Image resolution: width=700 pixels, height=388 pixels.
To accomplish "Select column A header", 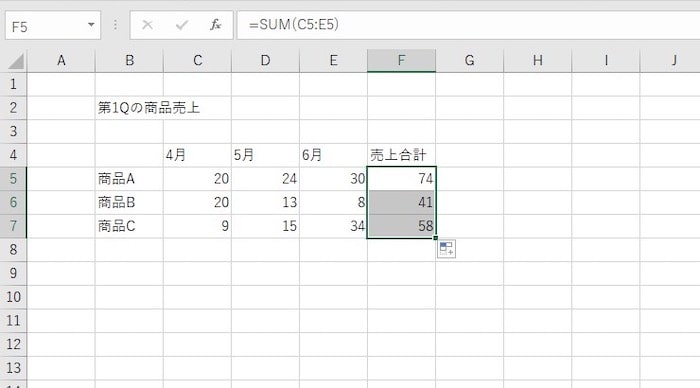I will click(x=61, y=60).
